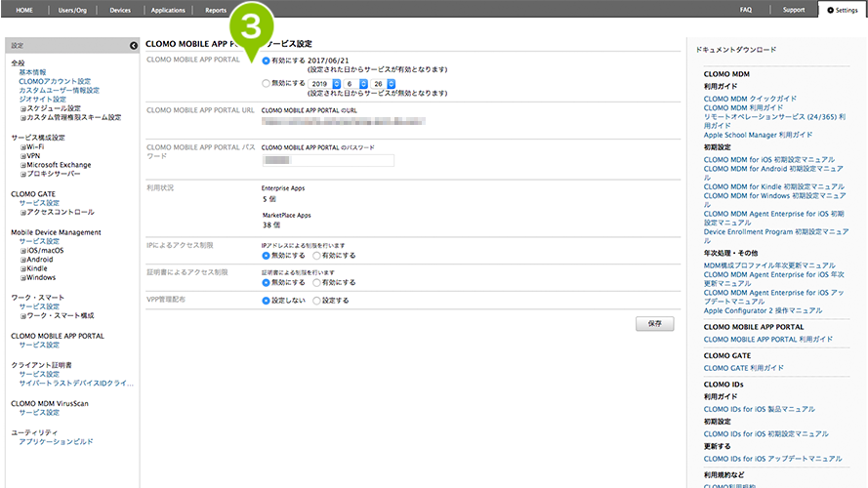The height and width of the screenshot is (488, 868).
Task: Open the FAQ page
Action: tap(746, 10)
